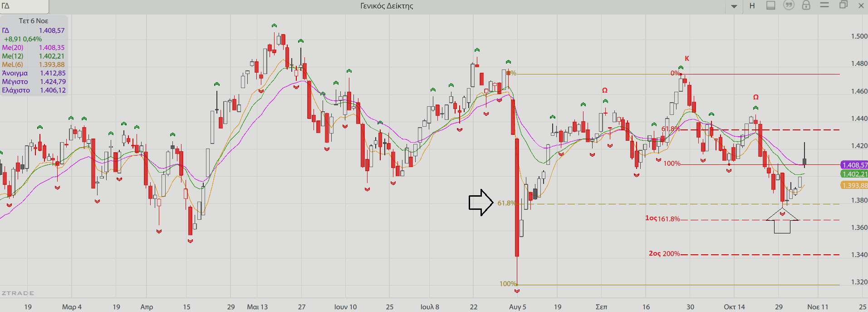The height and width of the screenshot is (312, 868).
Task: Click the 1.380 price axis label
Action: pos(859,200)
